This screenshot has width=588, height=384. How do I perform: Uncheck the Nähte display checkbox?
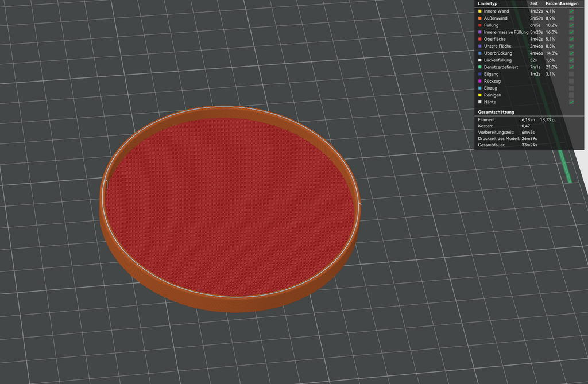click(571, 102)
